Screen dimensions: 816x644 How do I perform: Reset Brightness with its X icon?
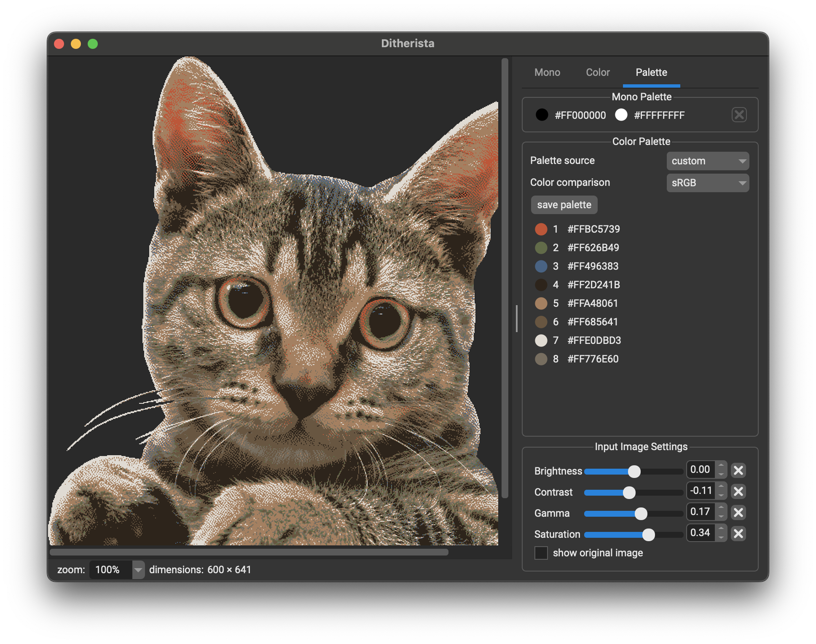click(738, 470)
